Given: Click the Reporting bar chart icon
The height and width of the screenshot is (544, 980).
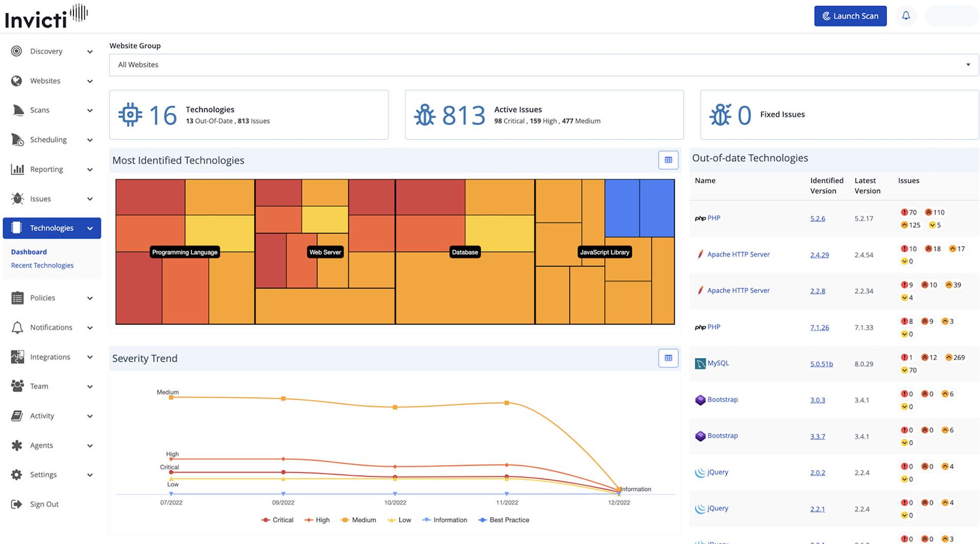Looking at the screenshot, I should [x=17, y=169].
